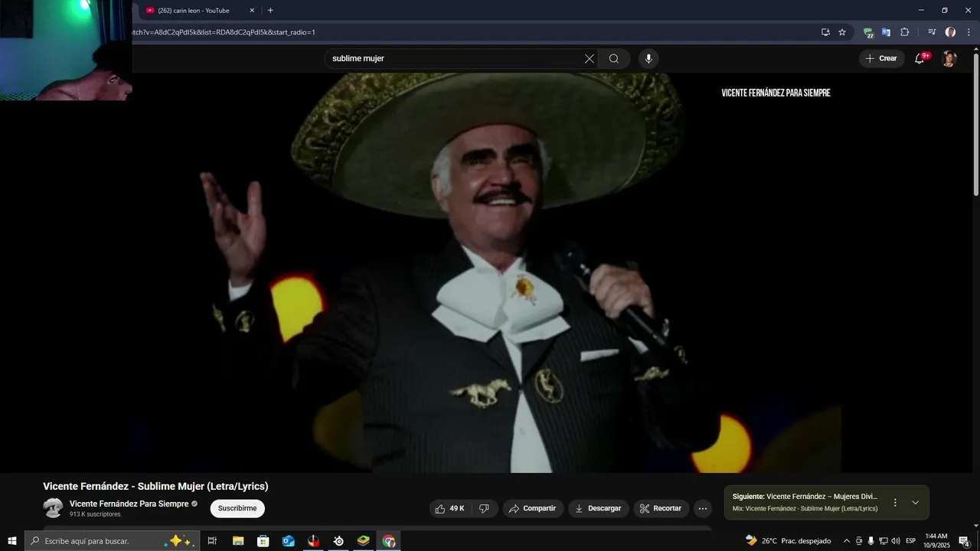
Task: Click the Chrome icon in the taskbar
Action: [389, 541]
